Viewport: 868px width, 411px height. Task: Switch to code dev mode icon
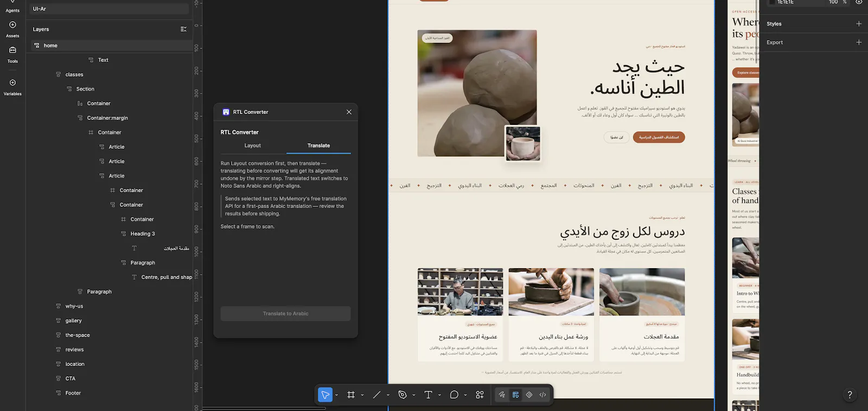click(x=542, y=395)
